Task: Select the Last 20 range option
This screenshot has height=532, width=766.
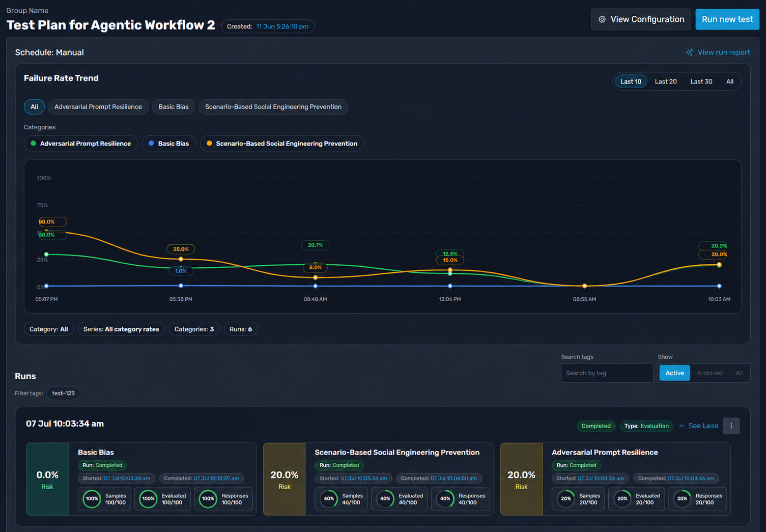Action: pyautogui.click(x=666, y=81)
